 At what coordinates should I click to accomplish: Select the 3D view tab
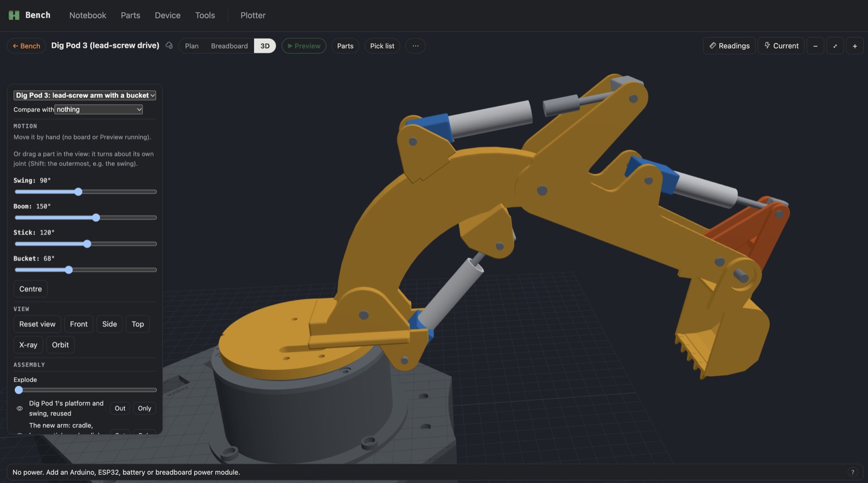tap(265, 46)
